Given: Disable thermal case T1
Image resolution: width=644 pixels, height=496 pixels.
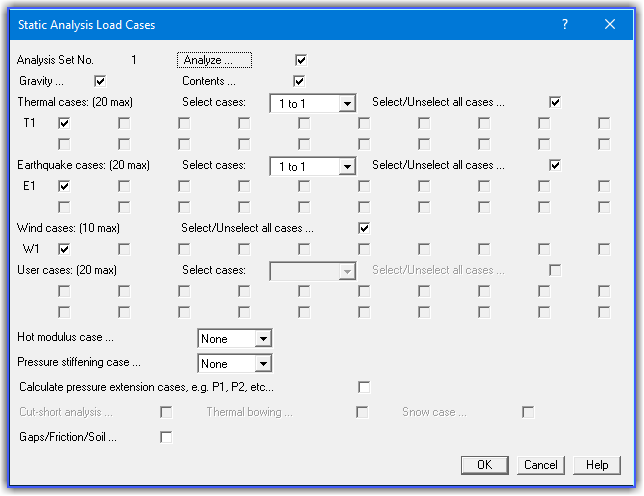Looking at the screenshot, I should 64,123.
